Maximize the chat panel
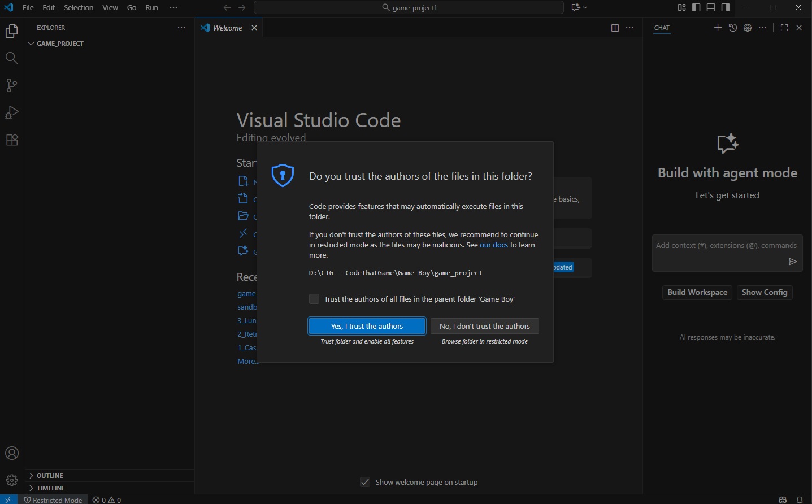 pyautogui.click(x=784, y=28)
